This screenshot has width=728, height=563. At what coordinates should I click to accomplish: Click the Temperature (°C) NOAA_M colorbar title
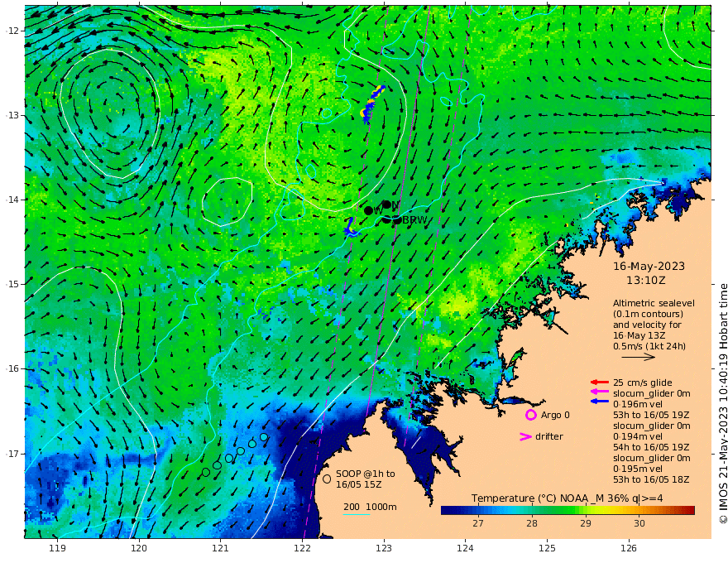[x=568, y=498]
